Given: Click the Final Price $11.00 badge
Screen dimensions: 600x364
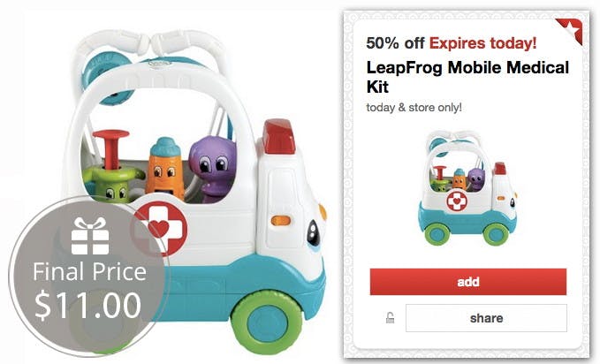Looking at the screenshot, I should click(x=88, y=277).
